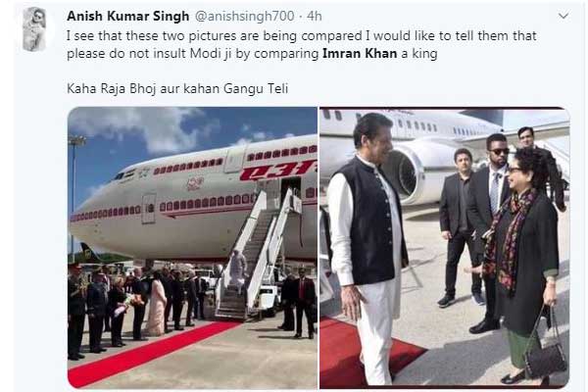Open the tweet options chevron menu
This screenshot has width=588, height=392.
tap(563, 16)
